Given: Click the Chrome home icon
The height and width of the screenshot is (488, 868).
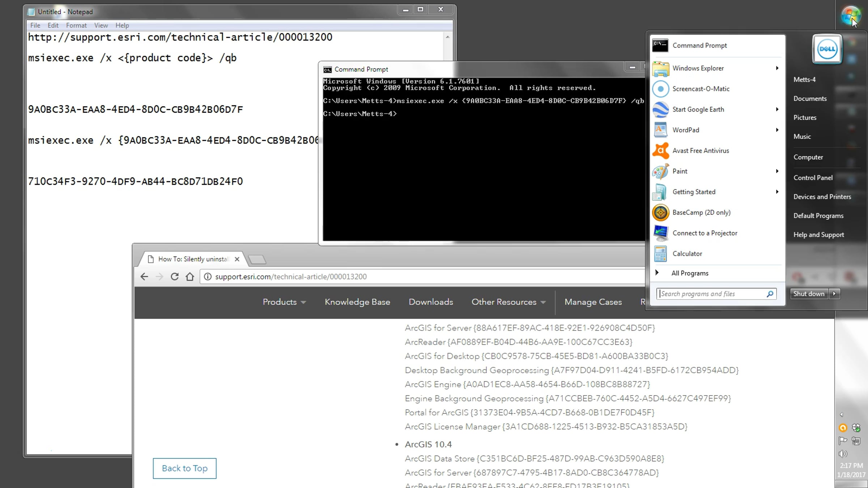Looking at the screenshot, I should pyautogui.click(x=190, y=277).
